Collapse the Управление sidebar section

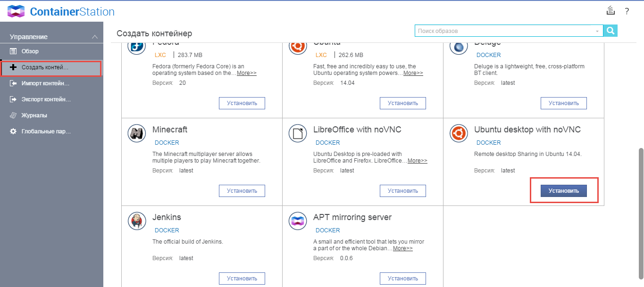pos(95,37)
